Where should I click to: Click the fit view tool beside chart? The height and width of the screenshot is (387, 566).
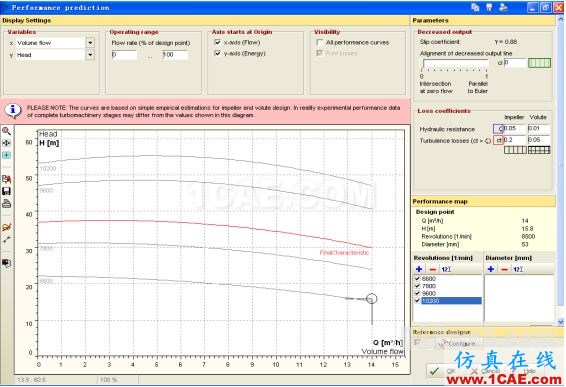pyautogui.click(x=6, y=155)
